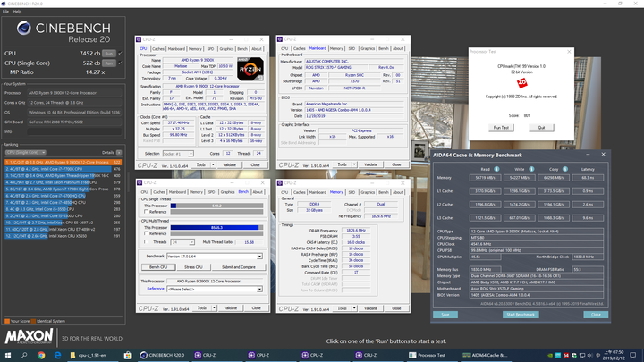This screenshot has width=644, height=362.
Task: Open the Windows Start menu
Action: tap(8, 355)
